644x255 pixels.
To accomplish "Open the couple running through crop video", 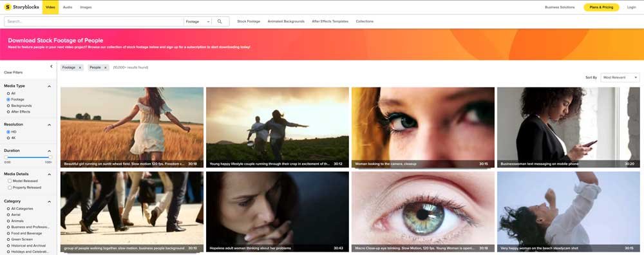I will click(277, 127).
